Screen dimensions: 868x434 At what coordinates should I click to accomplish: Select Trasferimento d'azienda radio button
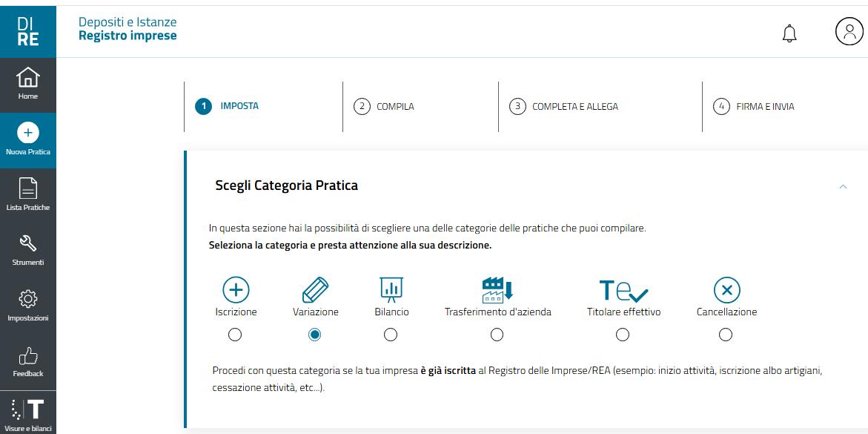tap(497, 335)
